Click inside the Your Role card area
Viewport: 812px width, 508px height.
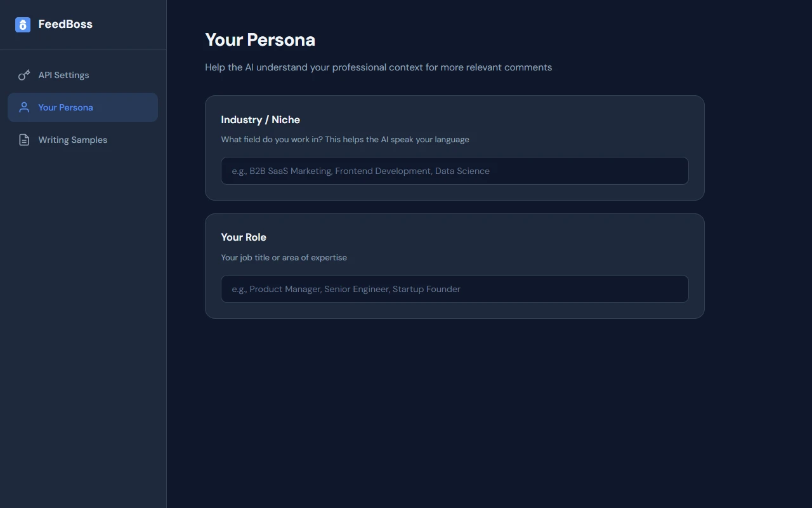click(454, 265)
